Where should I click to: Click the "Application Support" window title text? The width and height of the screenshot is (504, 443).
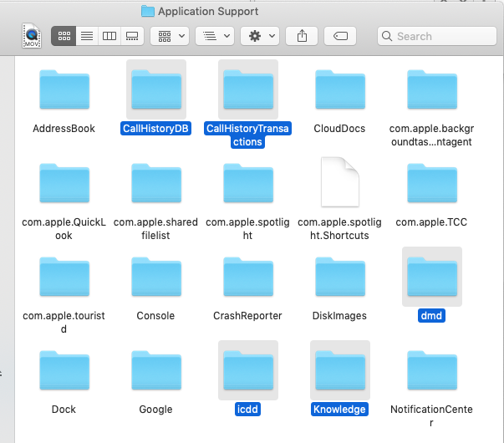click(208, 11)
